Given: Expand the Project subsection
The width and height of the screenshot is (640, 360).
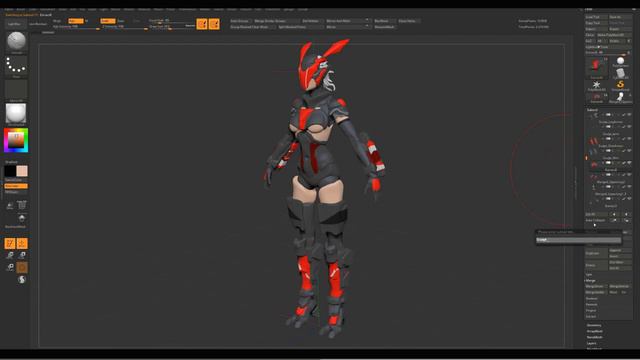Looking at the screenshot, I should (x=591, y=311).
